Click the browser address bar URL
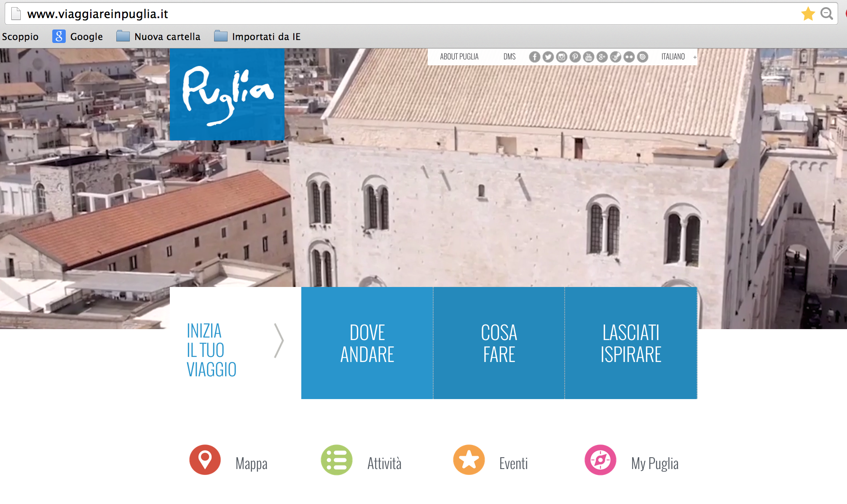This screenshot has height=504, width=847. (x=98, y=14)
